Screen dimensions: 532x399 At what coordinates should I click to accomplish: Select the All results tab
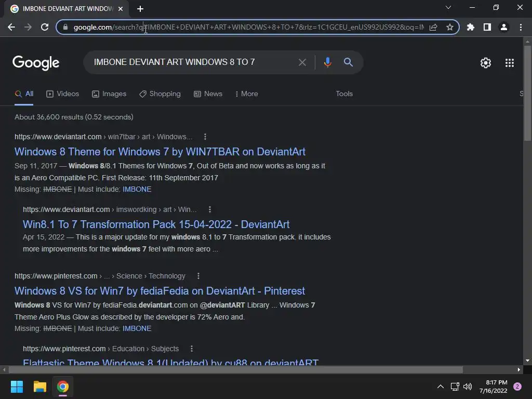click(x=24, y=94)
